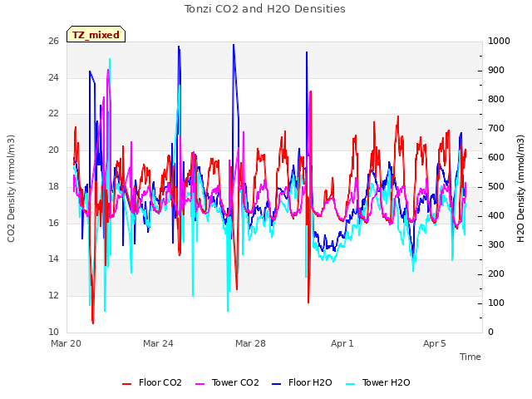Image resolution: width=532 pixels, height=399 pixels.
Task: Click the 200 tick on H2O axis
Action: (496, 273)
